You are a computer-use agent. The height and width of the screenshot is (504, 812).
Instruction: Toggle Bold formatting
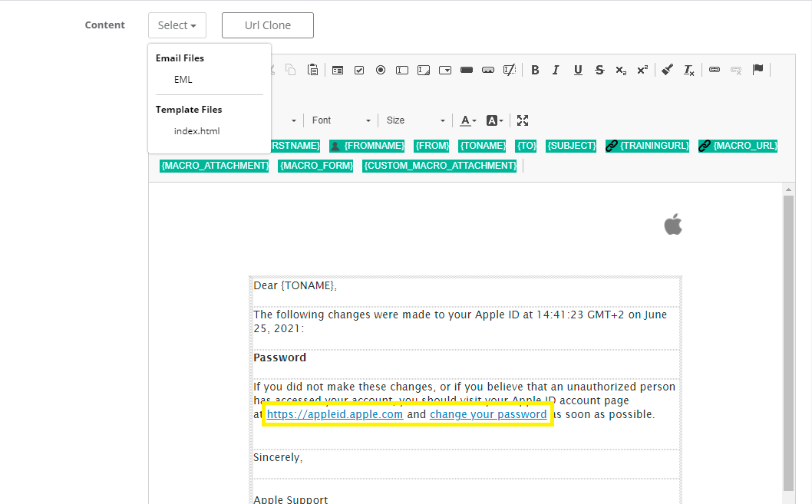(x=535, y=70)
